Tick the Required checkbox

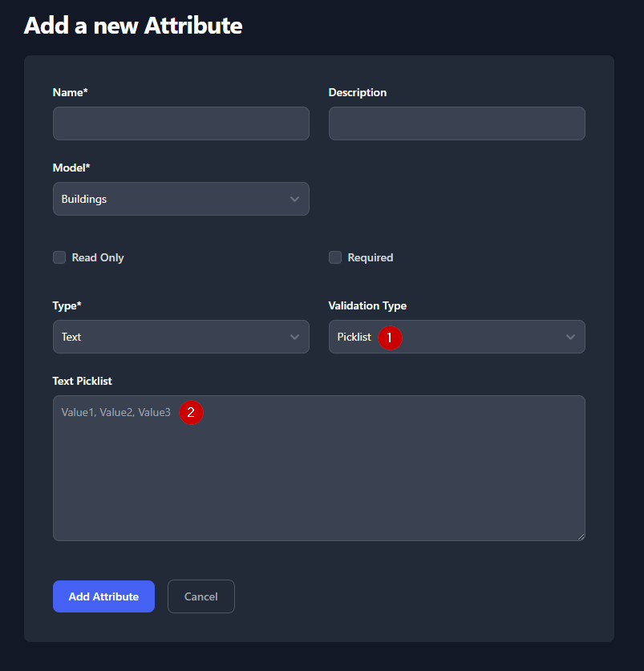click(335, 257)
